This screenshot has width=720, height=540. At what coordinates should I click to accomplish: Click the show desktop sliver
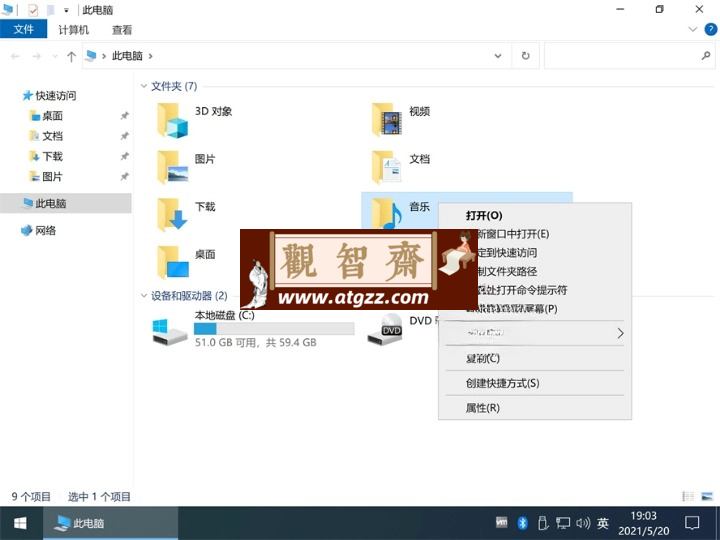click(718, 523)
